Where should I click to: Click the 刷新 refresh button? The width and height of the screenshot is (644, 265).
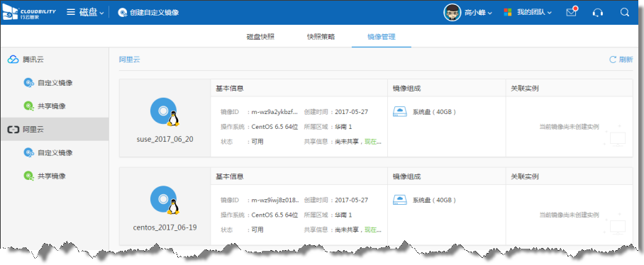click(621, 60)
